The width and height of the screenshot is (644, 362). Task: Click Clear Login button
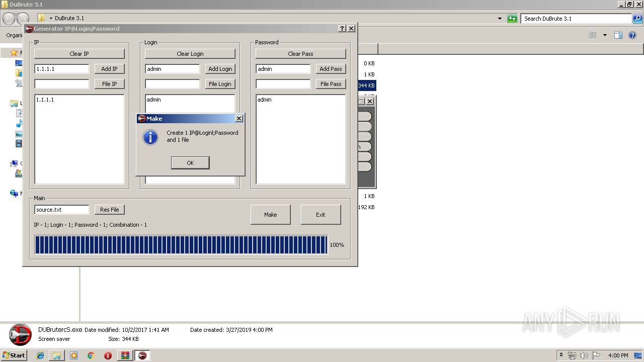[190, 54]
